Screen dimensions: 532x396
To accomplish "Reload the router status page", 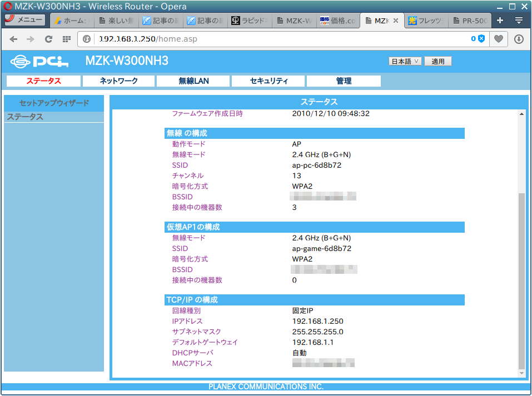I will point(48,39).
